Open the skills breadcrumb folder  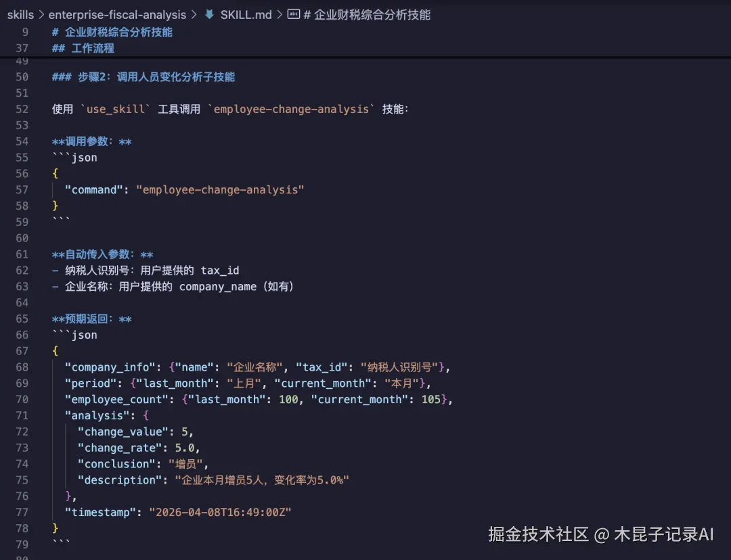coord(20,15)
